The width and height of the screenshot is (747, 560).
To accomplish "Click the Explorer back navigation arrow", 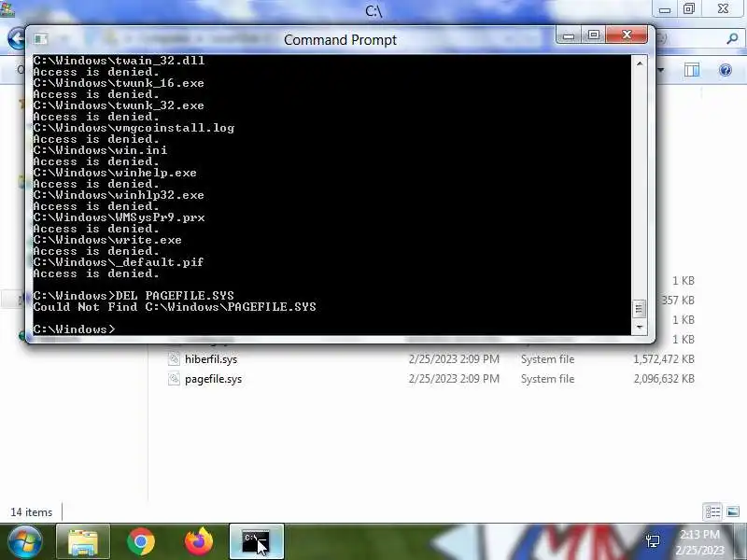I will pyautogui.click(x=16, y=38).
